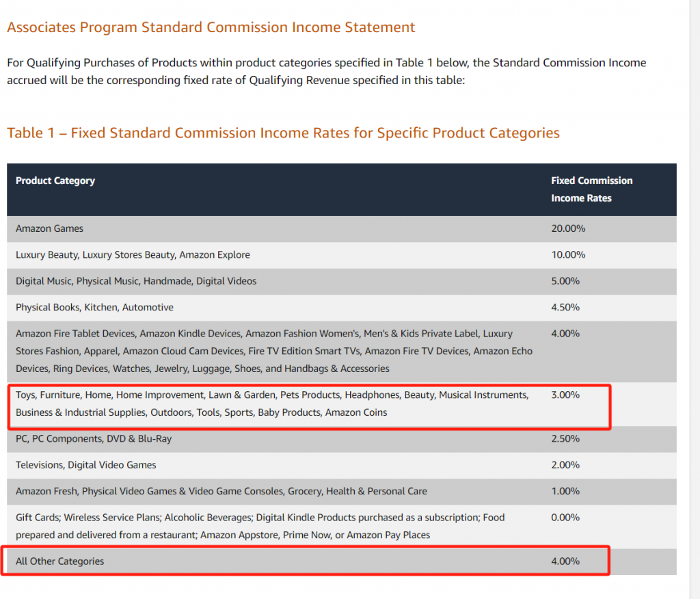
Task: Click the Amazon Fresh, Grocery category row
Action: point(221,491)
